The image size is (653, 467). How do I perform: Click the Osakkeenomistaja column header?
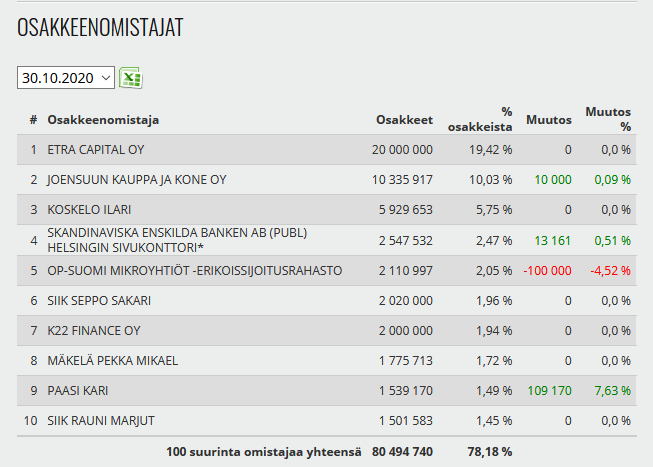tap(103, 120)
